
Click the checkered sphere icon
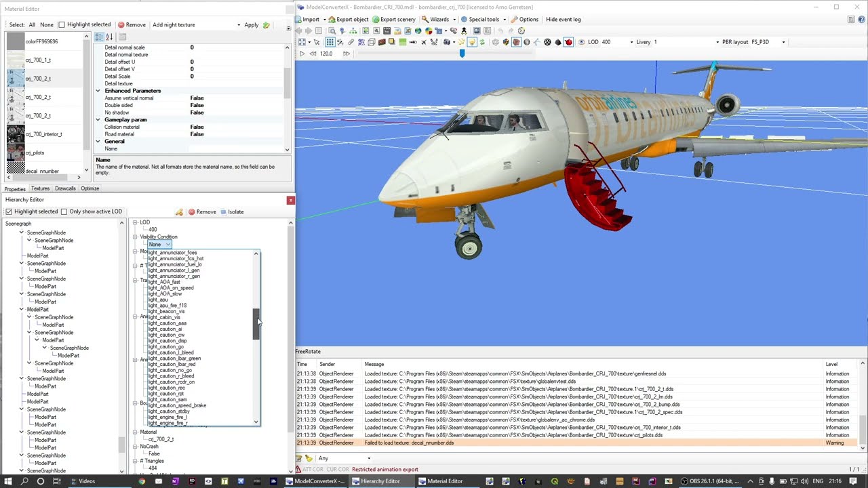point(547,42)
